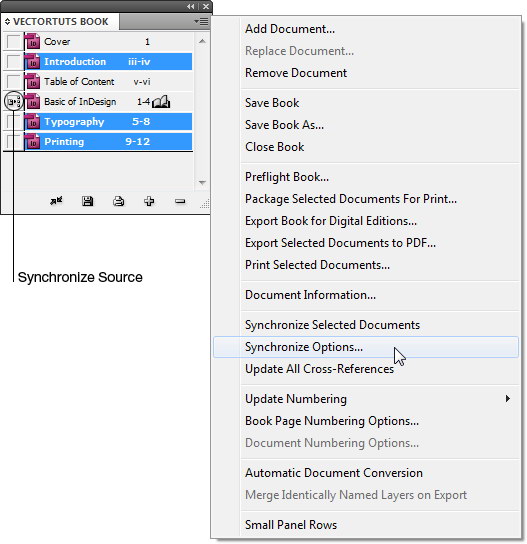Click the synchronize styles icon in panel footer

[56, 201]
